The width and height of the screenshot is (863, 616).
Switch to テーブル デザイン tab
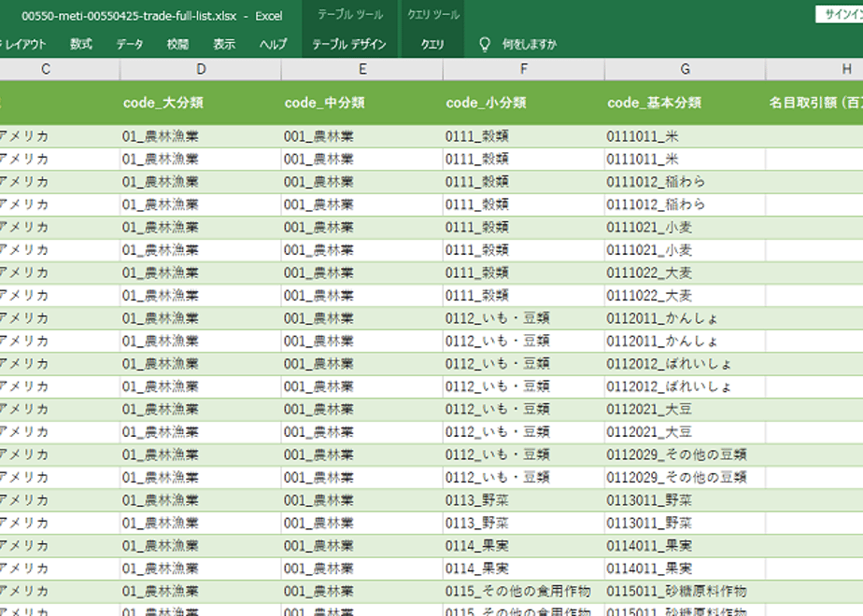(349, 44)
